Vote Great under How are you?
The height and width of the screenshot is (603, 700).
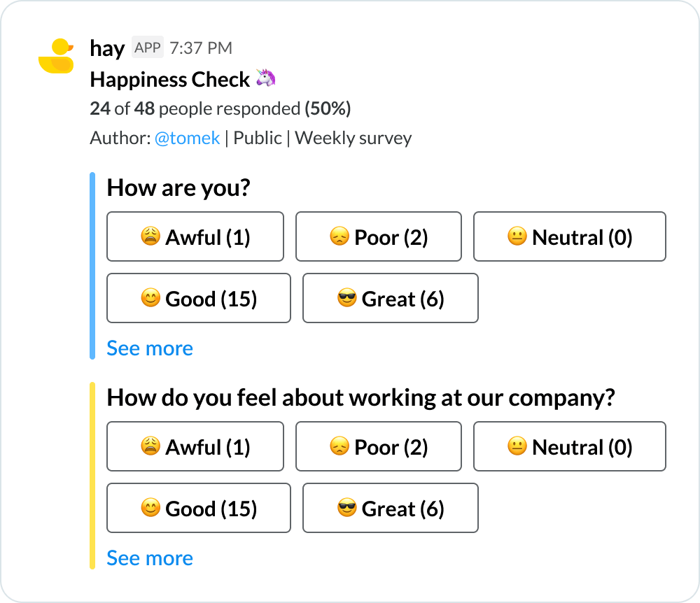pos(391,298)
